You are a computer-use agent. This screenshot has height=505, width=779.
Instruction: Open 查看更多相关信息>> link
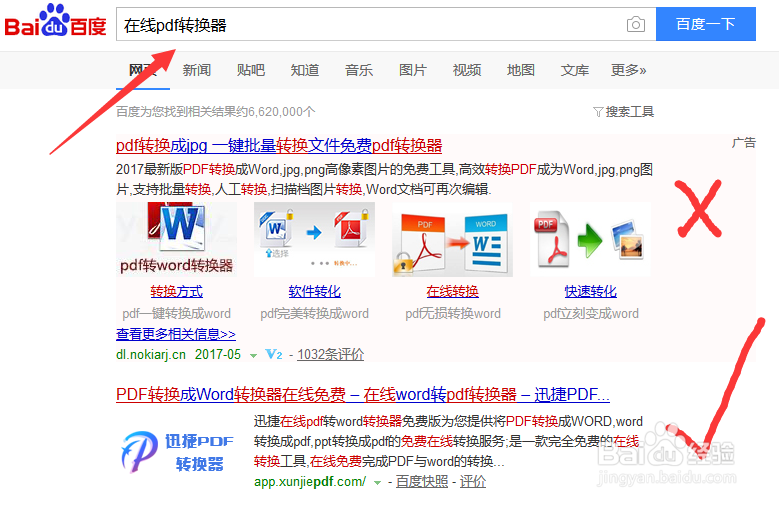coord(176,334)
